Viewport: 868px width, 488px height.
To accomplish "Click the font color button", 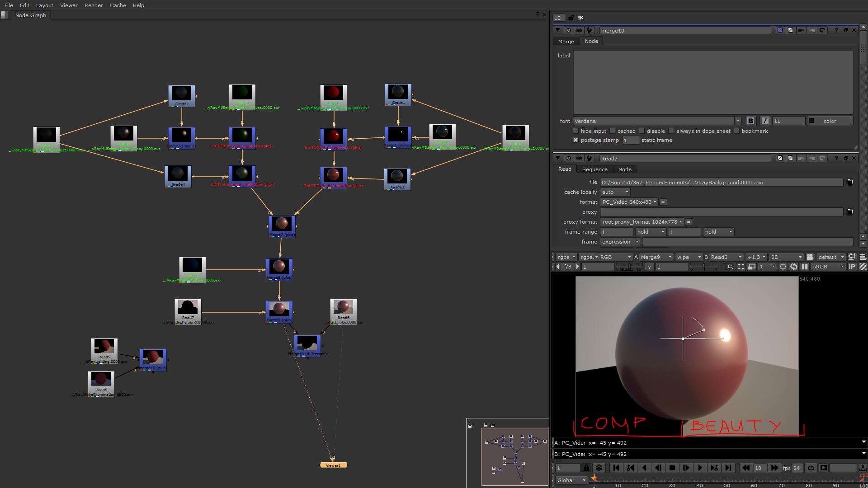I will point(830,121).
